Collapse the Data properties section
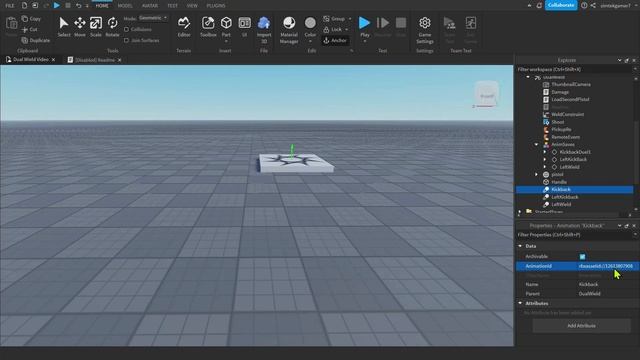Viewport: 640px width, 360px height. 520,246
